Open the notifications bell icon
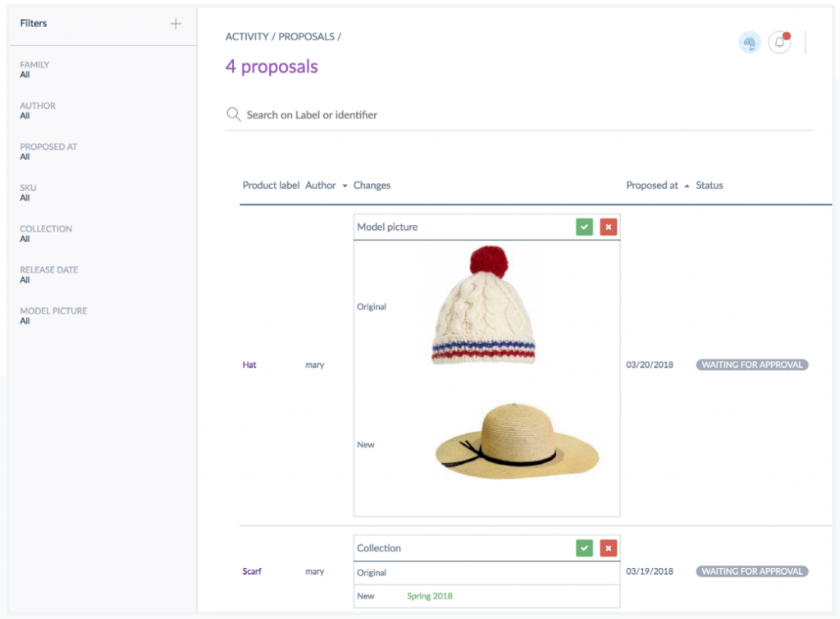 pos(778,44)
